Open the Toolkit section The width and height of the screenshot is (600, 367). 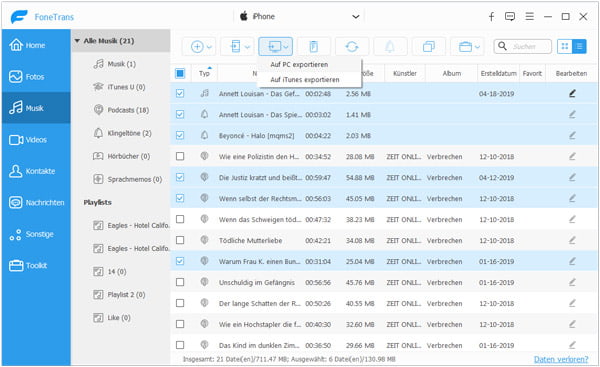point(36,265)
